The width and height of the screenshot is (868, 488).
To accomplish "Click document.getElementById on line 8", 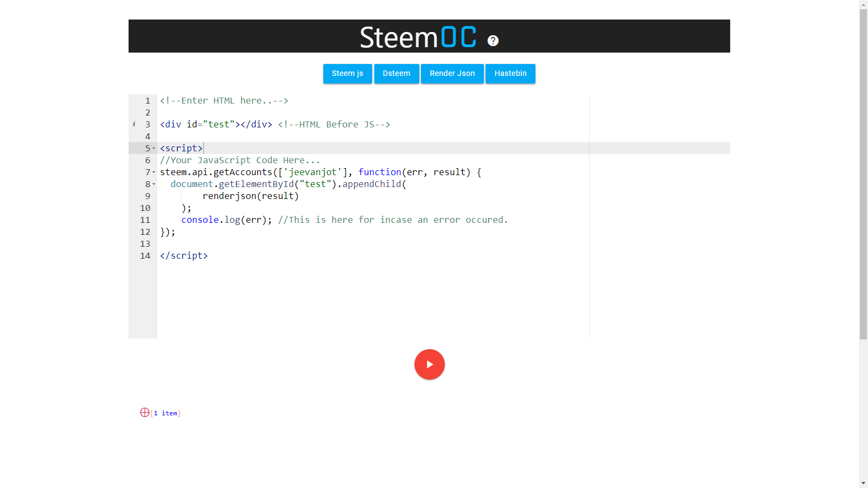I will click(232, 184).
